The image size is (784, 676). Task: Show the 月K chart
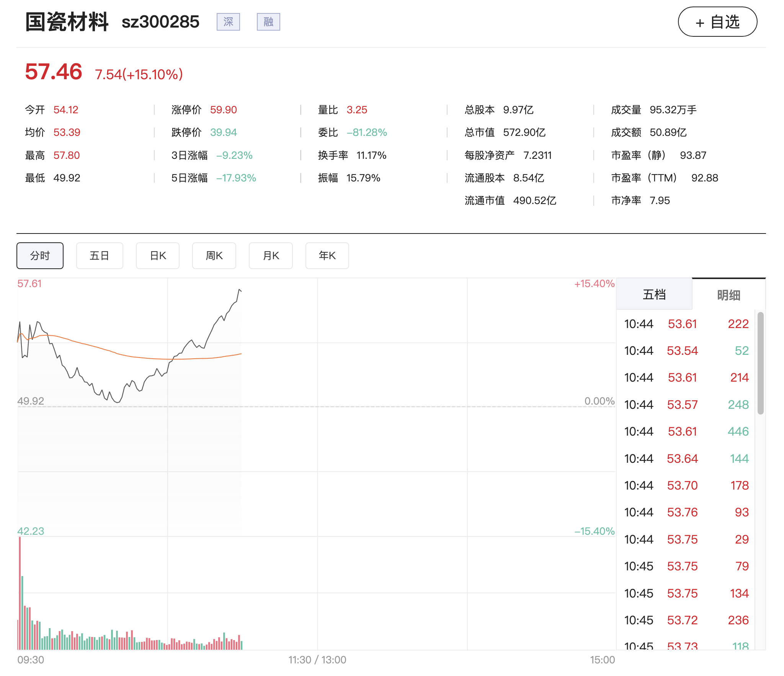[271, 256]
